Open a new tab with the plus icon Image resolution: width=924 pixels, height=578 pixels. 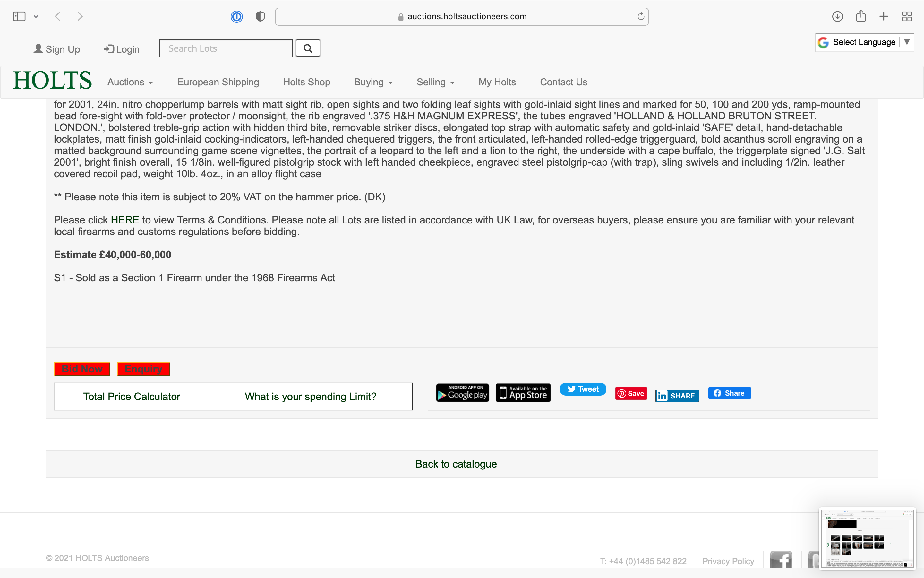(x=884, y=16)
